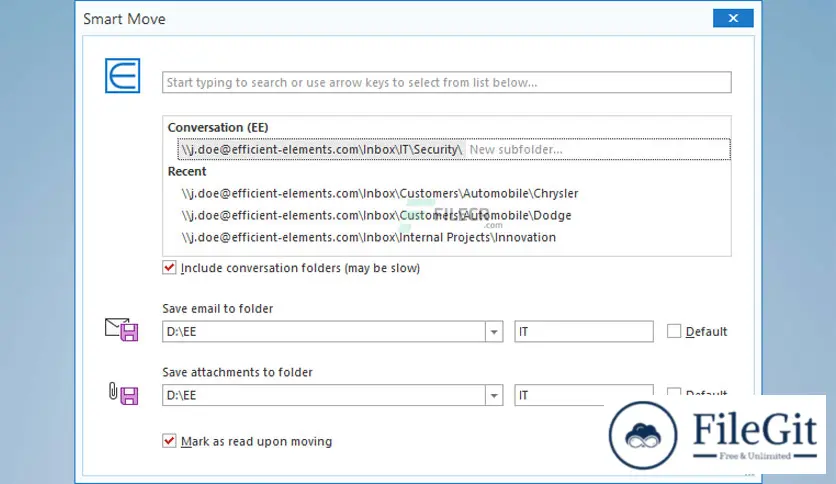
Task: Toggle Mark as read upon moving
Action: point(169,441)
